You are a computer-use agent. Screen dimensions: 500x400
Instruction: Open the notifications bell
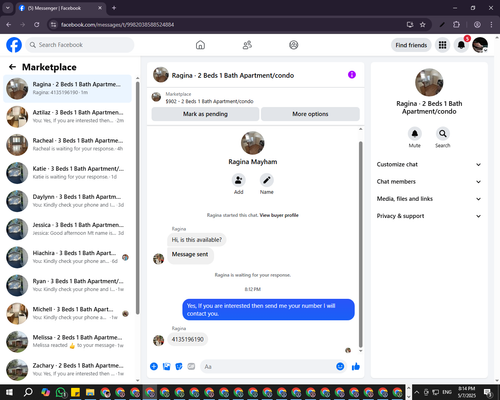[461, 45]
